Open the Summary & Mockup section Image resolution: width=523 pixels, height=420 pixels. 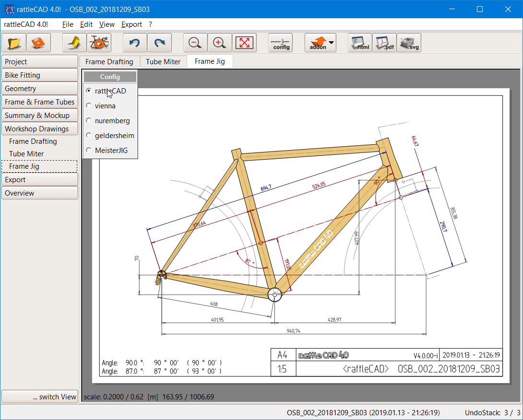(40, 116)
